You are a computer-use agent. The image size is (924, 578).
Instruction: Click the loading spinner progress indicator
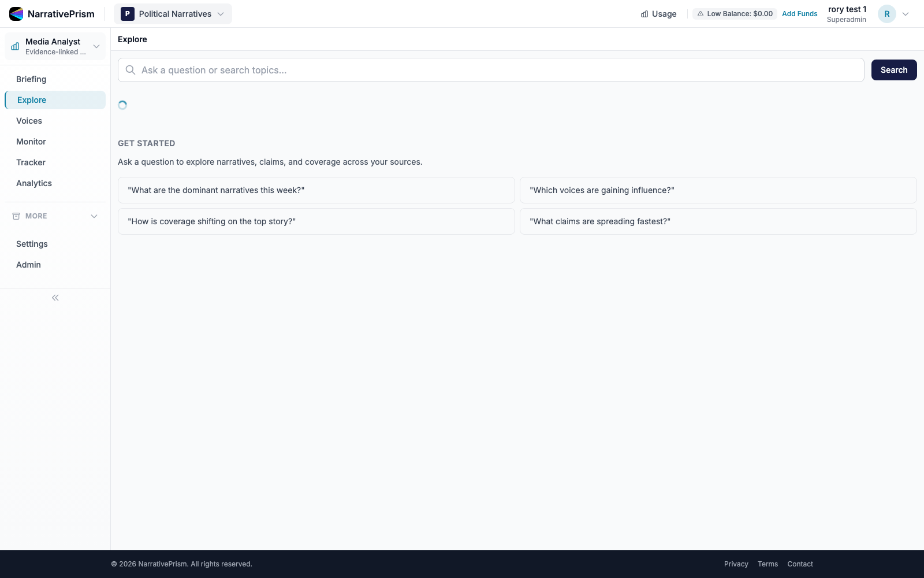pyautogui.click(x=122, y=105)
